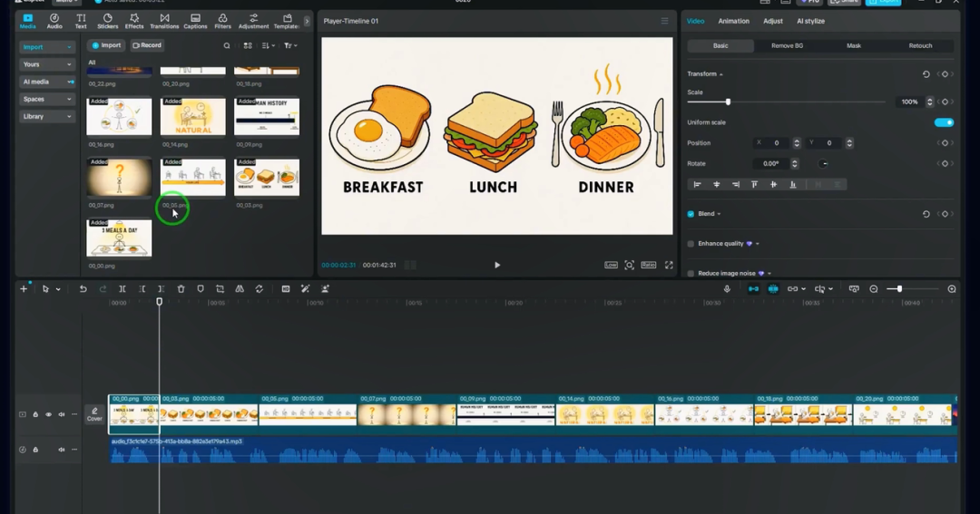Click the Scale slider handle
Screen dimensions: 980x514
tap(728, 102)
